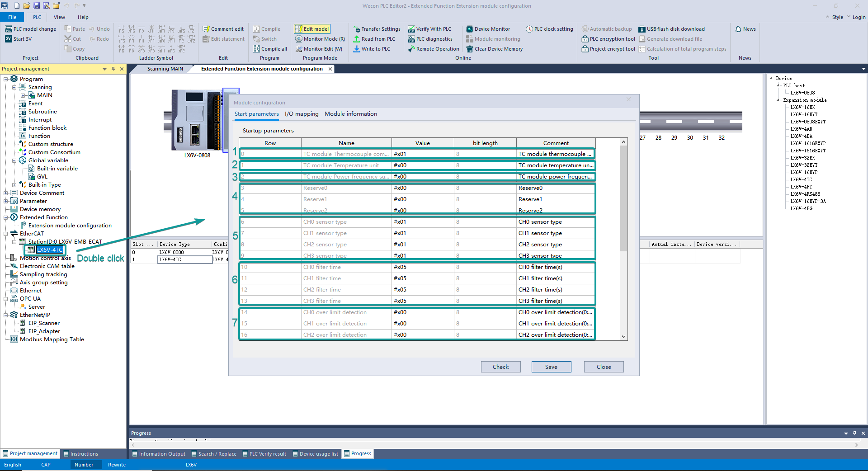
Task: Open the File menu
Action: click(12, 17)
